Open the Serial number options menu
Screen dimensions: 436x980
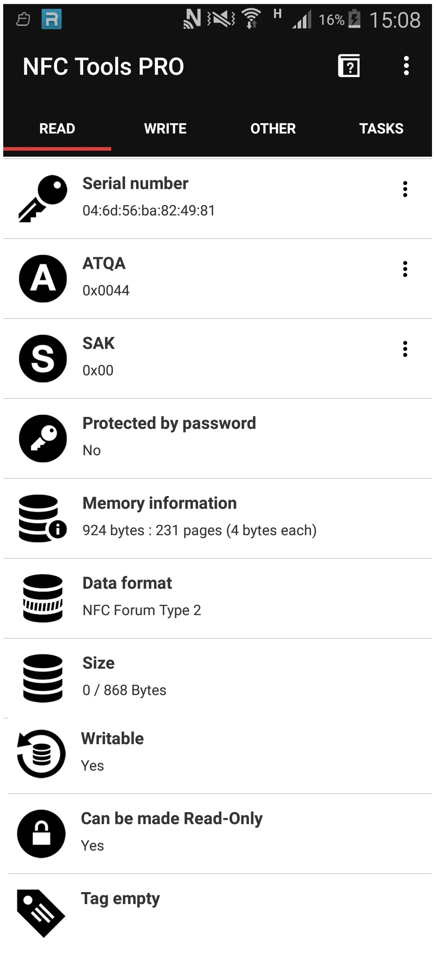coord(405,189)
